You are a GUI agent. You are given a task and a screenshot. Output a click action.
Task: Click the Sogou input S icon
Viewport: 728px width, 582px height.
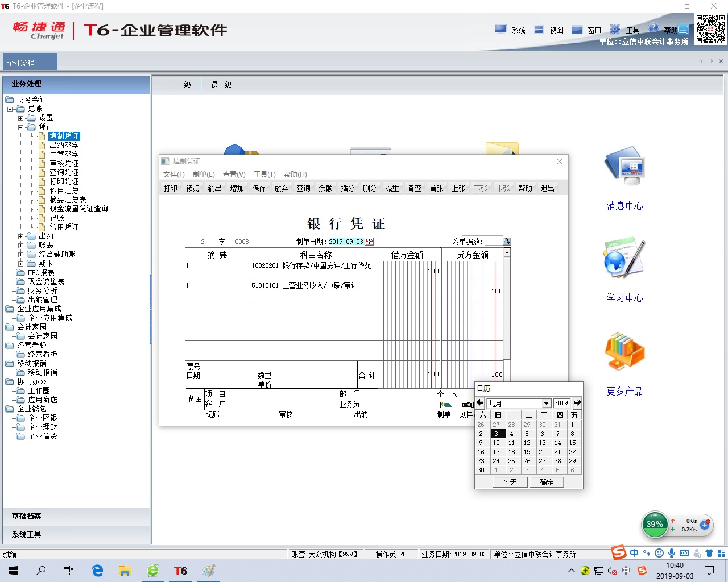[618, 552]
